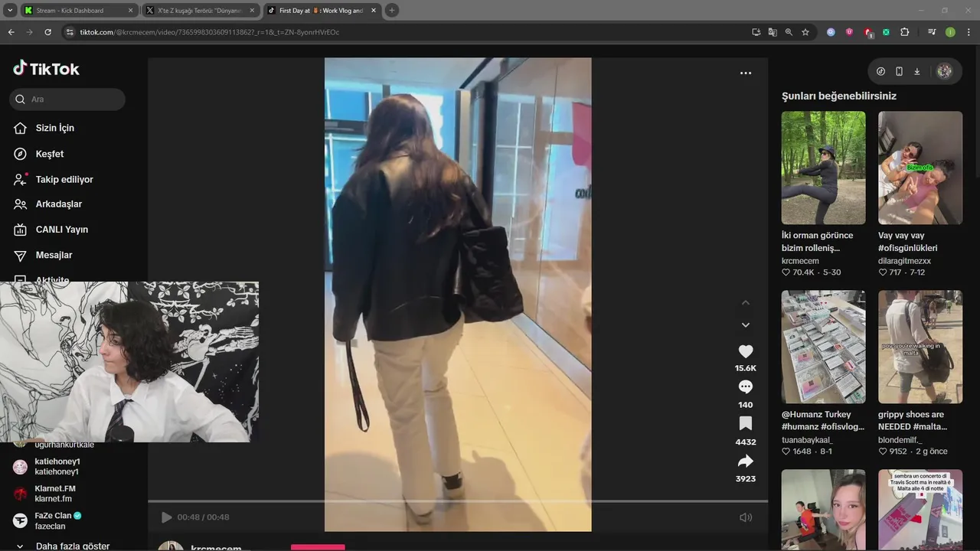The image size is (980, 551).
Task: Open the Chrome three-dot menu
Action: (x=969, y=32)
